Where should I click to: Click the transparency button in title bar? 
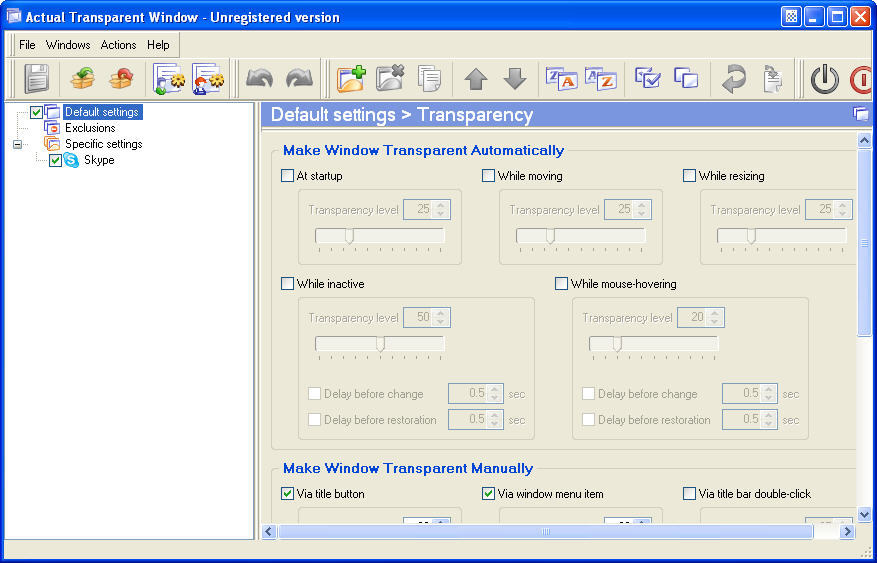click(791, 17)
